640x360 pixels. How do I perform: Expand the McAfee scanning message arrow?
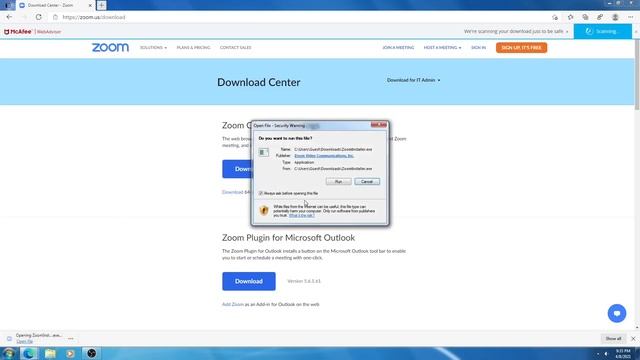567,31
